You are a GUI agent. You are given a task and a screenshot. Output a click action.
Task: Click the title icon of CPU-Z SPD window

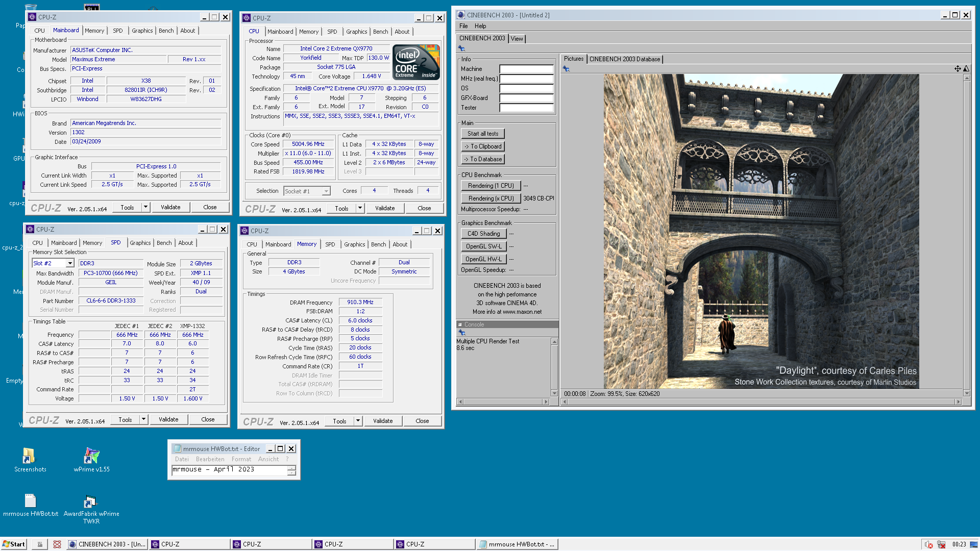click(30, 229)
